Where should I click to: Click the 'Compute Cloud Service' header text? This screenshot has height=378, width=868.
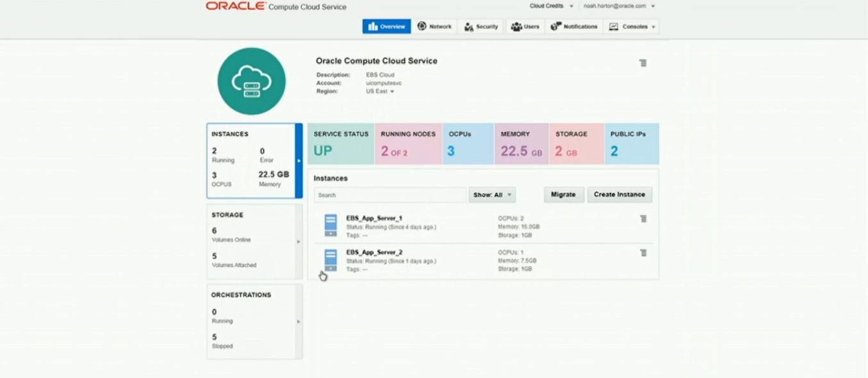pos(307,7)
